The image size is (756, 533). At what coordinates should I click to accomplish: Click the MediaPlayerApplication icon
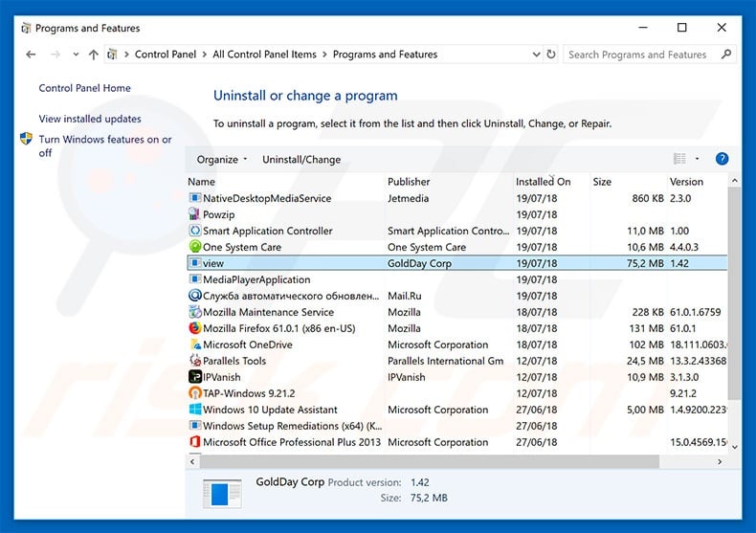click(x=195, y=279)
